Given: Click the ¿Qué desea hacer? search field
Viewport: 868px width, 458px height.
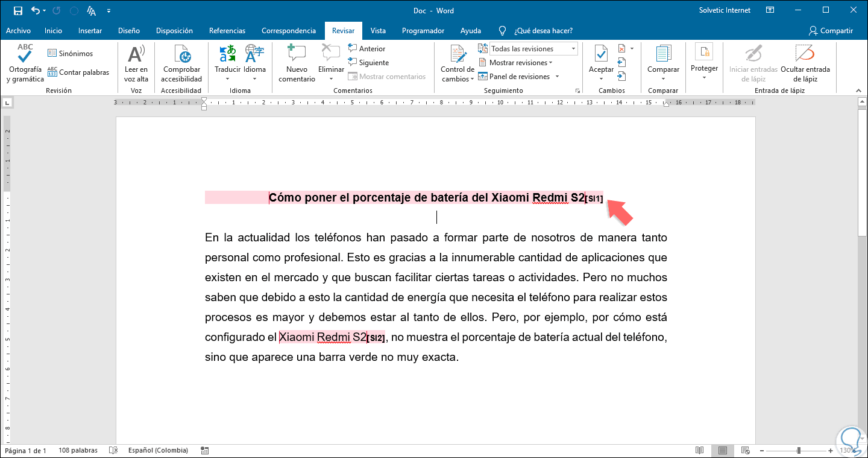Looking at the screenshot, I should [x=542, y=31].
